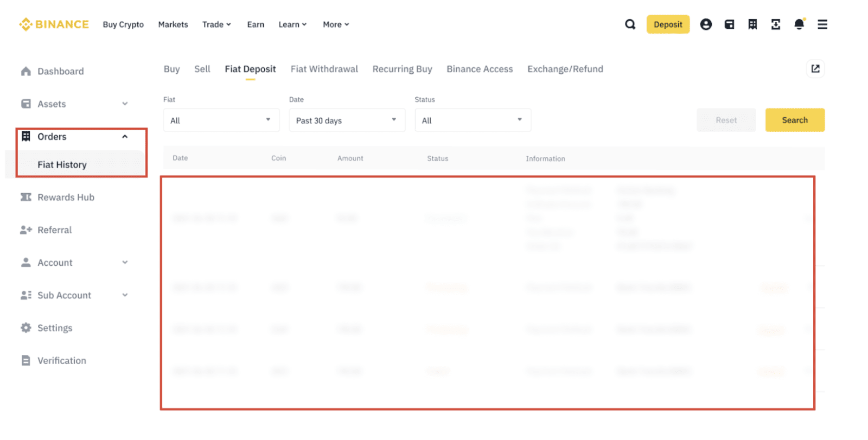
Task: Expand the Assets sidebar section
Action: [x=125, y=104]
